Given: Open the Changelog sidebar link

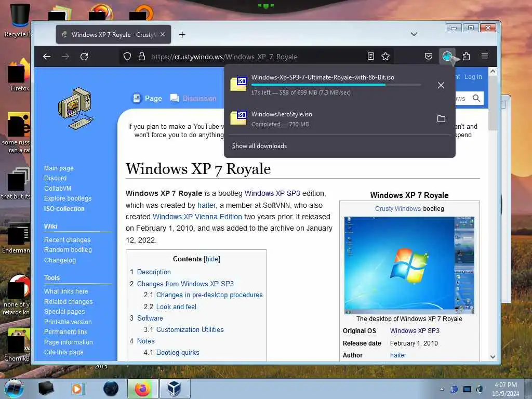Looking at the screenshot, I should coord(60,260).
